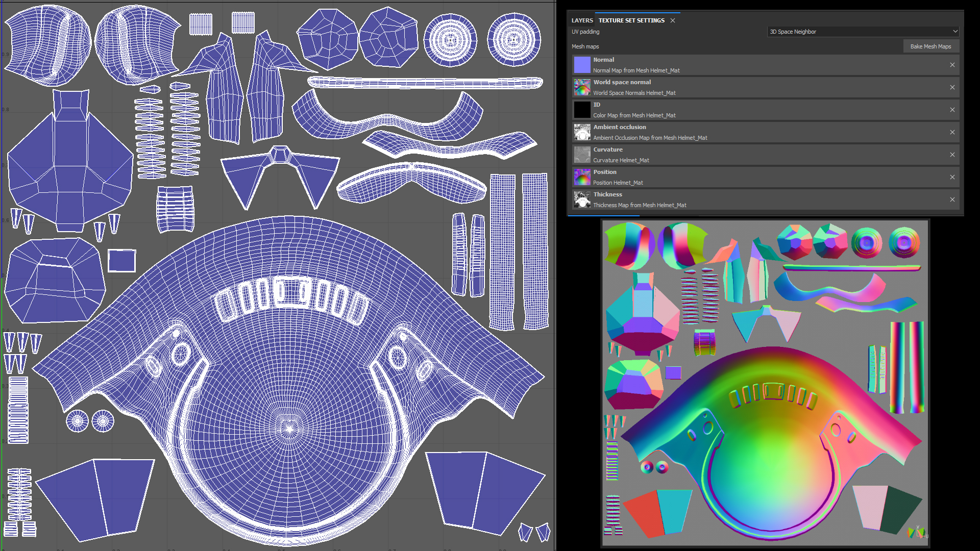Image resolution: width=980 pixels, height=551 pixels.
Task: Remove the Ambient occlusion map
Action: (952, 132)
